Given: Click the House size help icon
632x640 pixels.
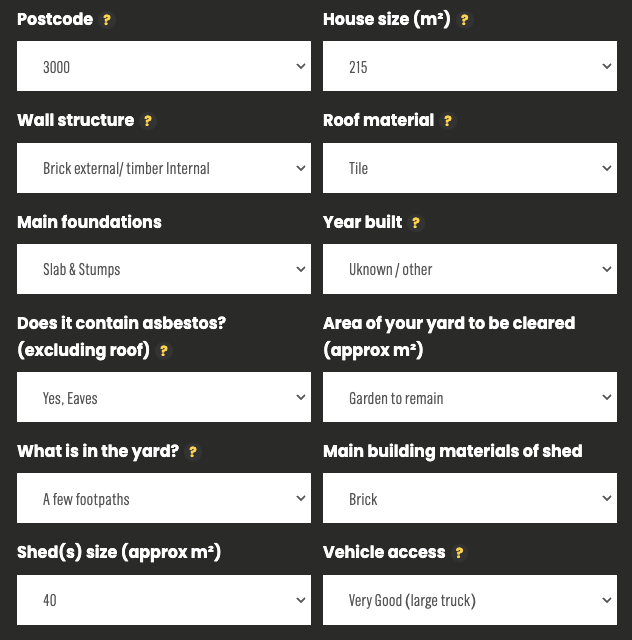Looking at the screenshot, I should coord(464,20).
